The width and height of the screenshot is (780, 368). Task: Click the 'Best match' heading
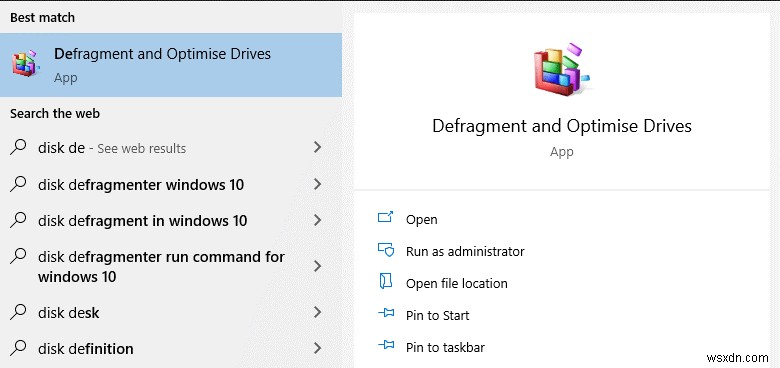point(42,17)
